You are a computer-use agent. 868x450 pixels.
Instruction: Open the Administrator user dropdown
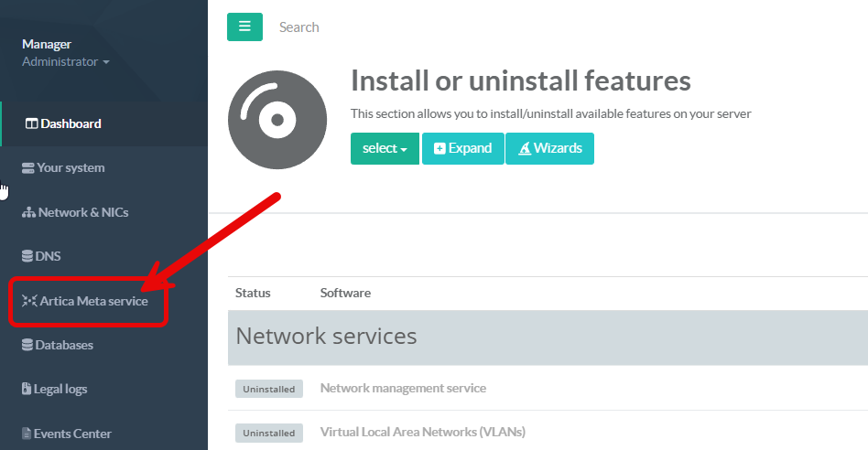point(65,62)
